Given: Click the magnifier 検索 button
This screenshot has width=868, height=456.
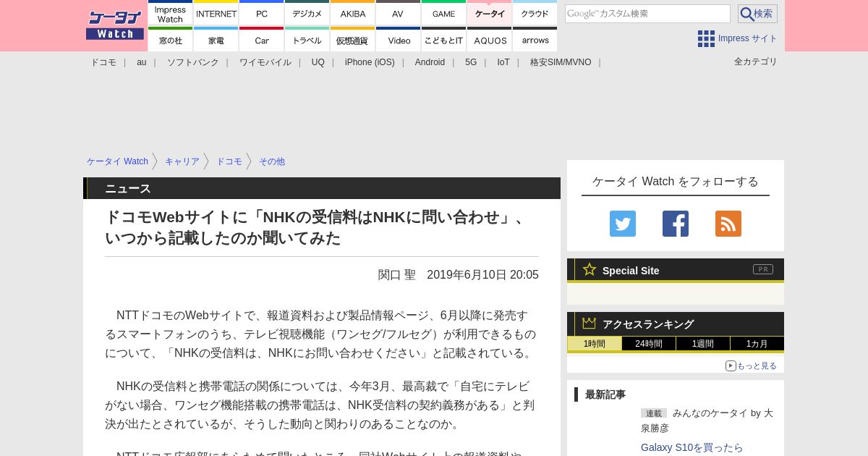Looking at the screenshot, I should point(757,14).
